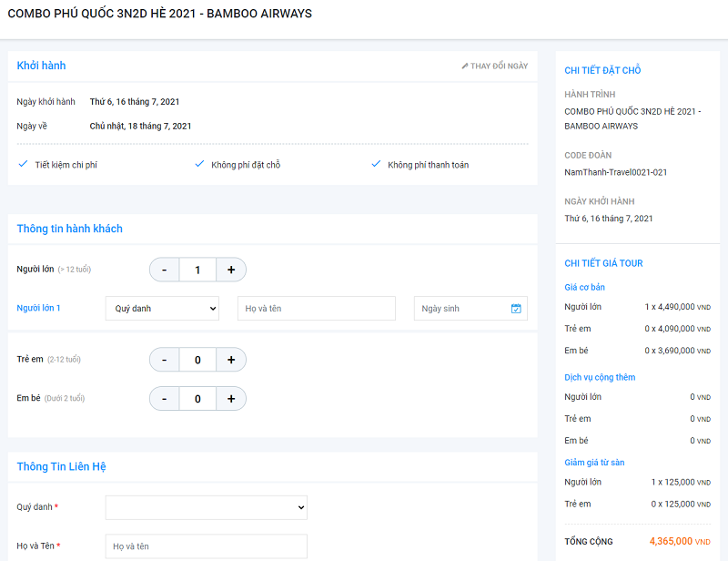Click the Ngày sinh date input
The width and height of the screenshot is (728, 561).
460,309
